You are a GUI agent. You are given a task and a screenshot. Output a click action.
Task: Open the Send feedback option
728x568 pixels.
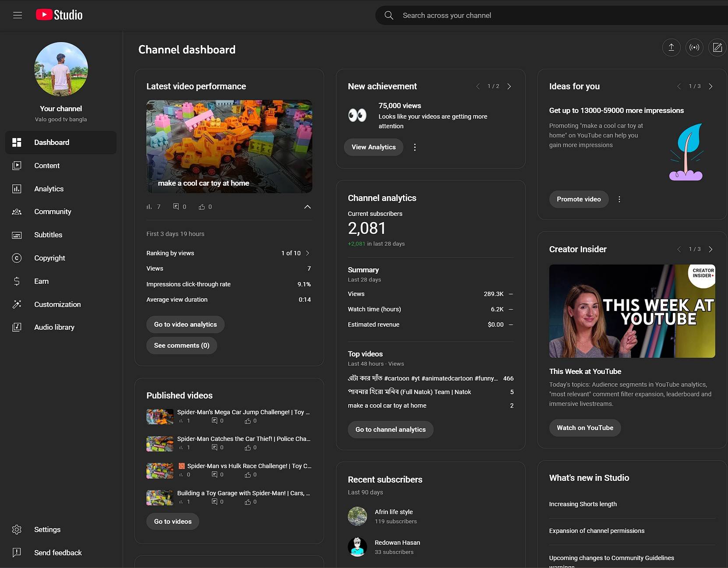pyautogui.click(x=58, y=553)
